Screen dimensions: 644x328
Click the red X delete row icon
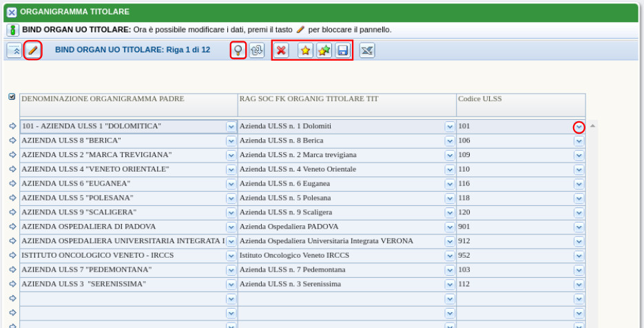point(281,50)
